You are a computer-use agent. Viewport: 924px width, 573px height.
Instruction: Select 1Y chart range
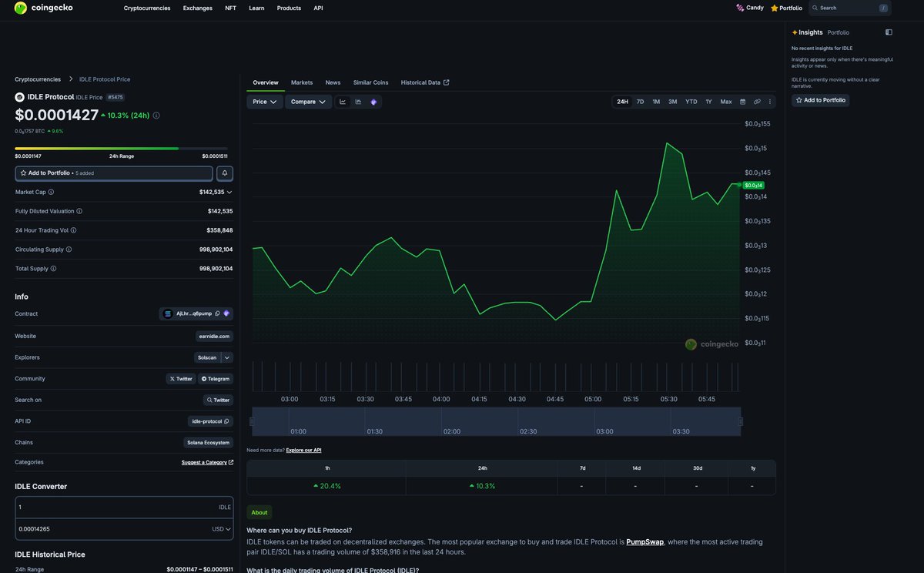tap(708, 102)
